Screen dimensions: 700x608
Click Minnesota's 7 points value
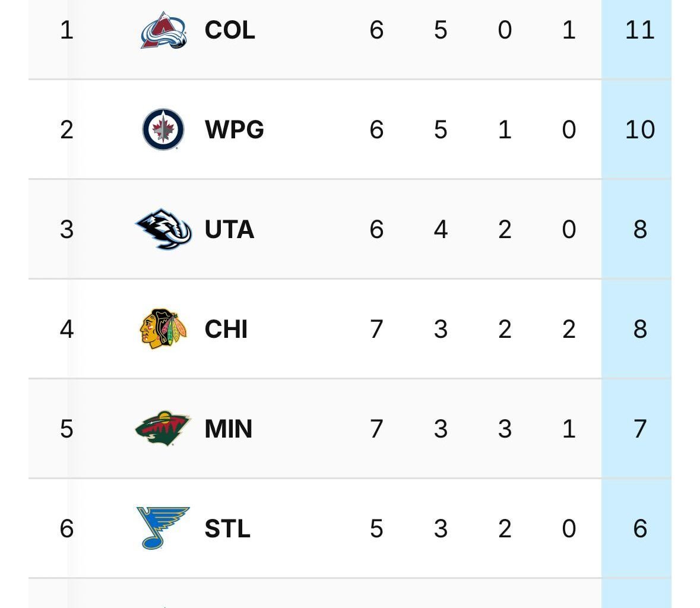tap(639, 429)
